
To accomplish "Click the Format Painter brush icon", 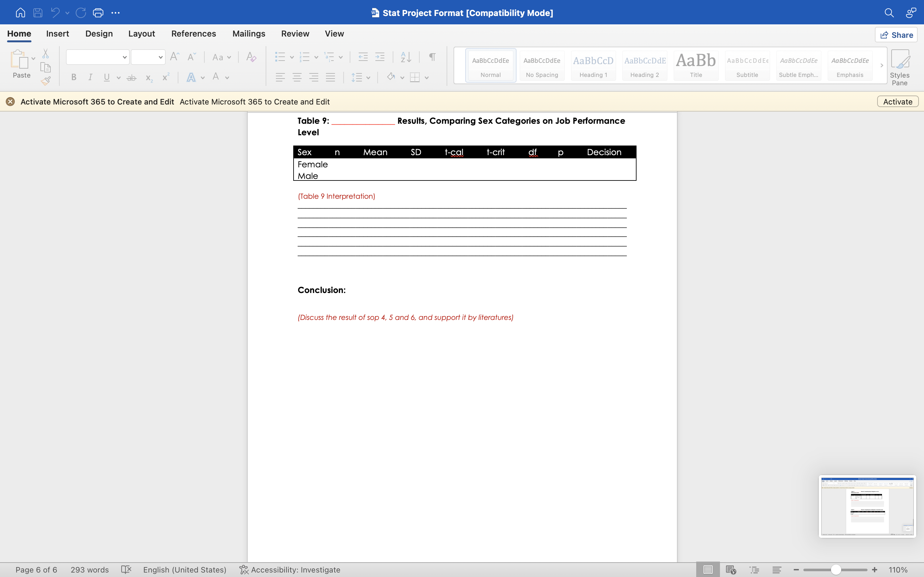I will point(46,81).
